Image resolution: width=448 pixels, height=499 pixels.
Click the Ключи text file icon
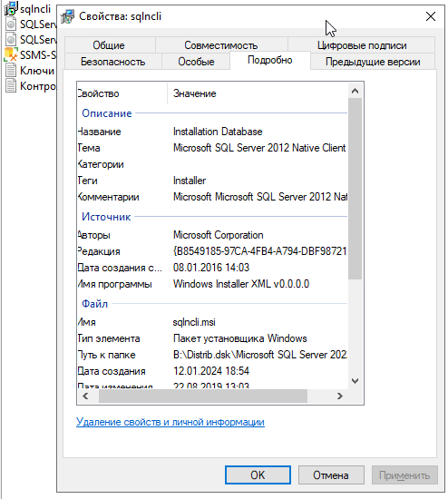[x=11, y=71]
